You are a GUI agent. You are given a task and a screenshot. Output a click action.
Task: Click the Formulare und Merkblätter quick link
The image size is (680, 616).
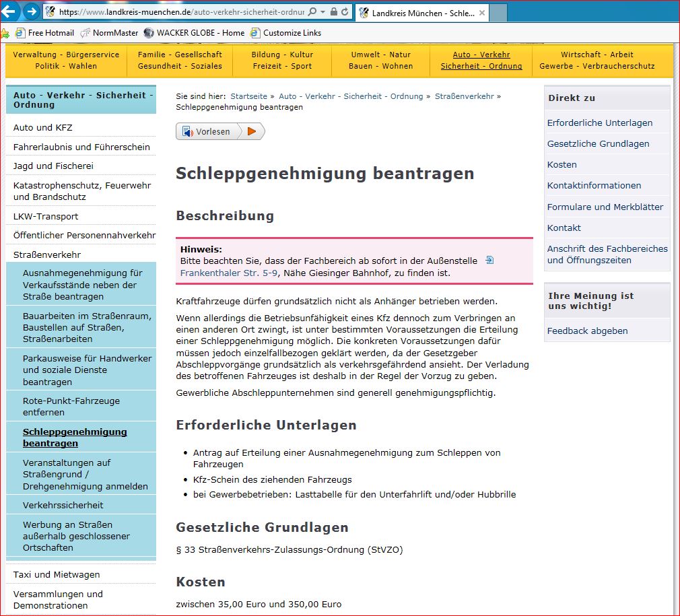click(605, 207)
